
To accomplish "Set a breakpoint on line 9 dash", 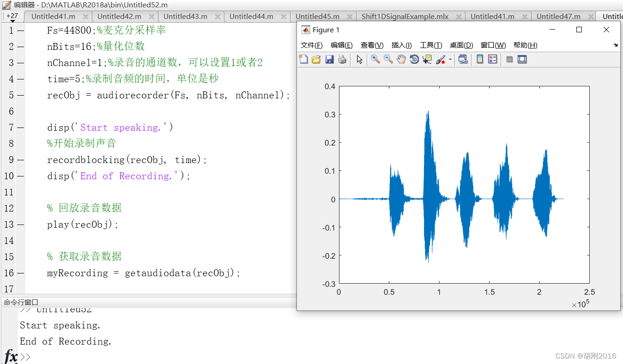I will click(x=20, y=160).
